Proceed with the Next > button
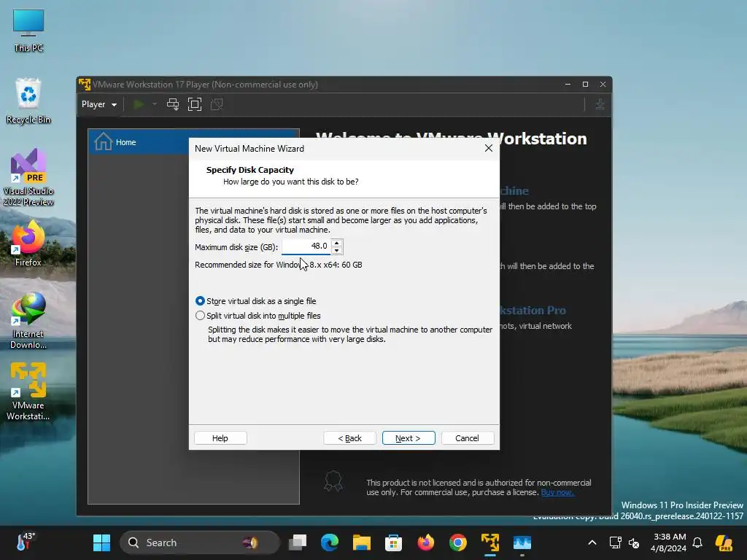Image resolution: width=747 pixels, height=560 pixels. pyautogui.click(x=409, y=438)
